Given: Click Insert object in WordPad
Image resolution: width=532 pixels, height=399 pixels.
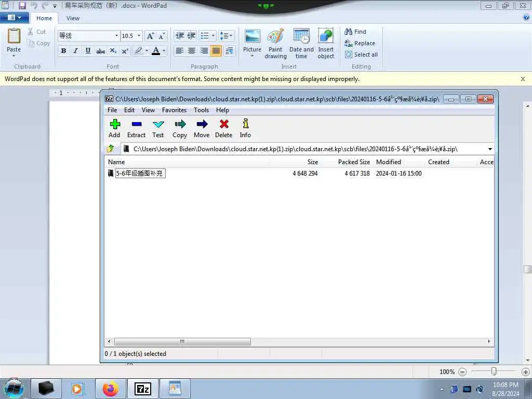Looking at the screenshot, I should tap(326, 44).
